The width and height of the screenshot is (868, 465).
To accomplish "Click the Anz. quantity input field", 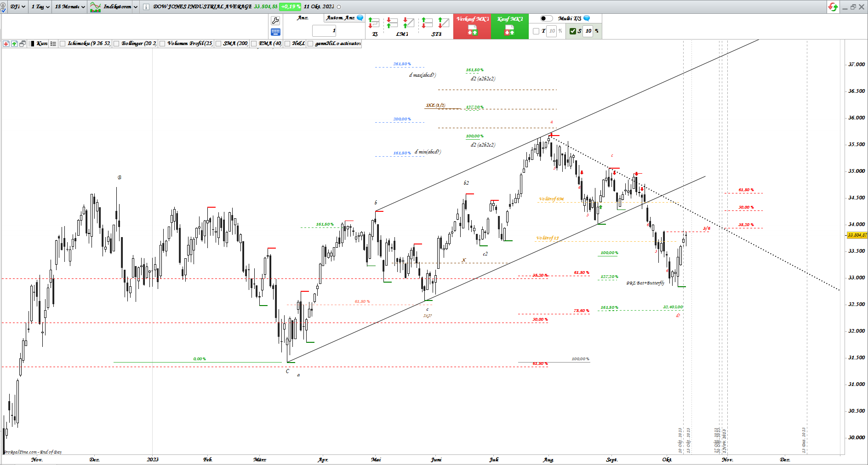I will click(324, 31).
